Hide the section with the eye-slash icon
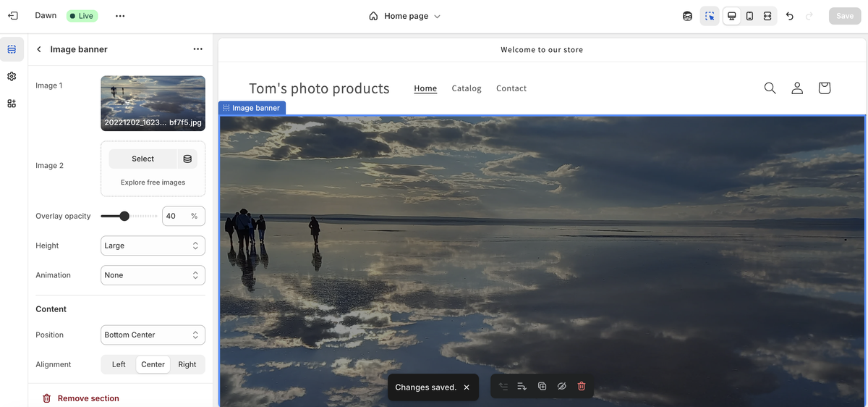The image size is (868, 407). [561, 387]
